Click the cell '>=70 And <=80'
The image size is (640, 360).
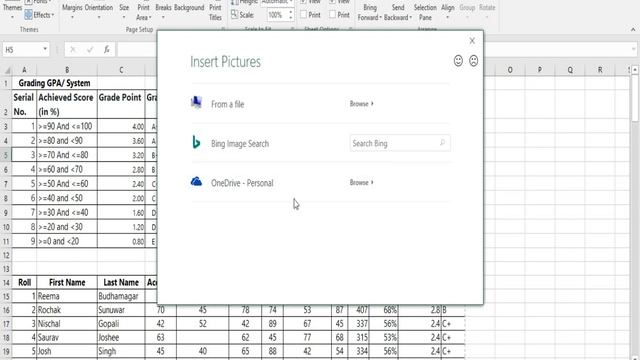tap(67, 155)
